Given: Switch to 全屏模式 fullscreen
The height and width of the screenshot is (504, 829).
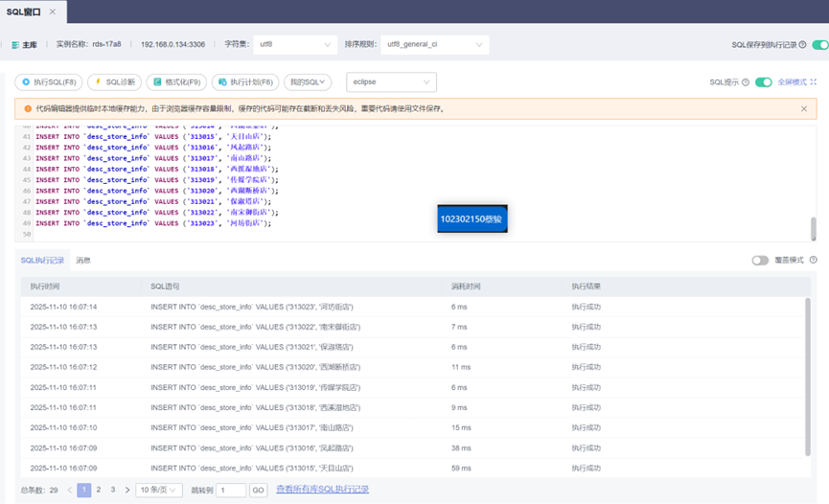Looking at the screenshot, I should coord(796,82).
